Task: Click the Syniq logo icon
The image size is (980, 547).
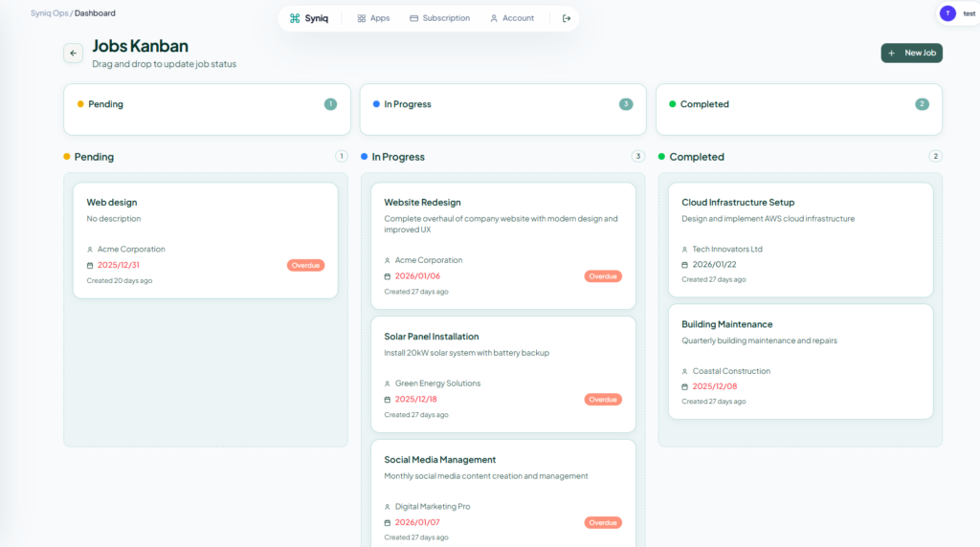Action: 295,18
